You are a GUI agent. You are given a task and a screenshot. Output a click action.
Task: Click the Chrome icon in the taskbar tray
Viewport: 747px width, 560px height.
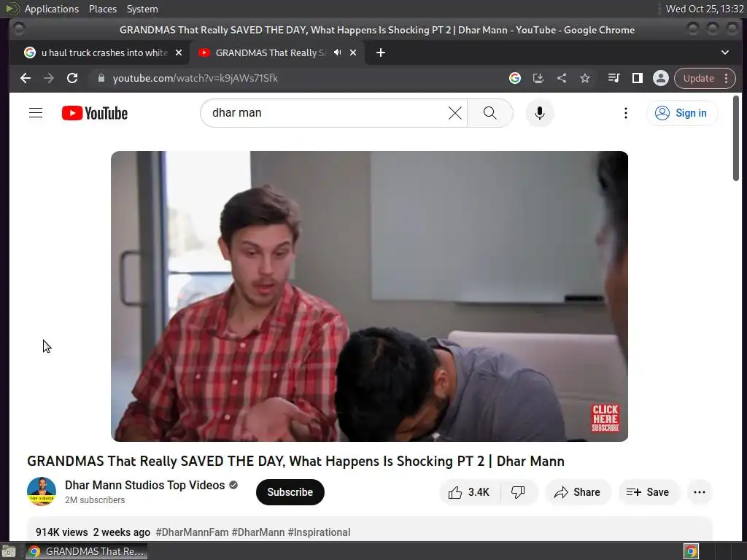691,551
